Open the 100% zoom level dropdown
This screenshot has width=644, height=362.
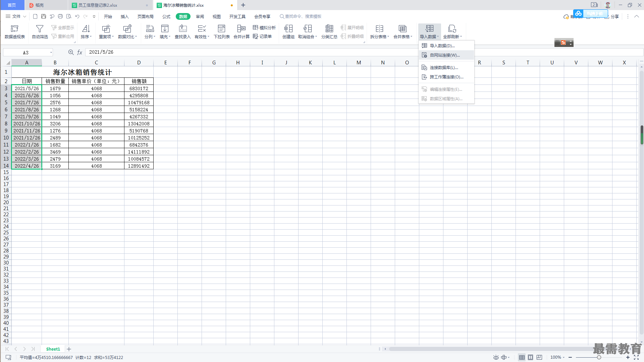[557, 358]
